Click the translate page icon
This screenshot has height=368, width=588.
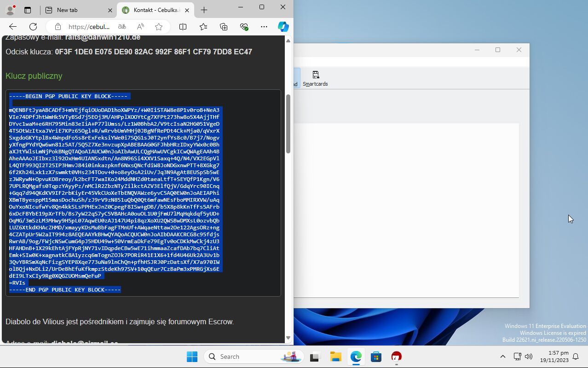pos(122,27)
